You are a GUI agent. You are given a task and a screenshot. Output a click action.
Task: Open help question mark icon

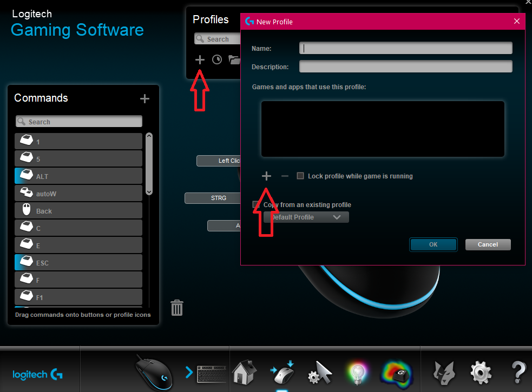(518, 373)
